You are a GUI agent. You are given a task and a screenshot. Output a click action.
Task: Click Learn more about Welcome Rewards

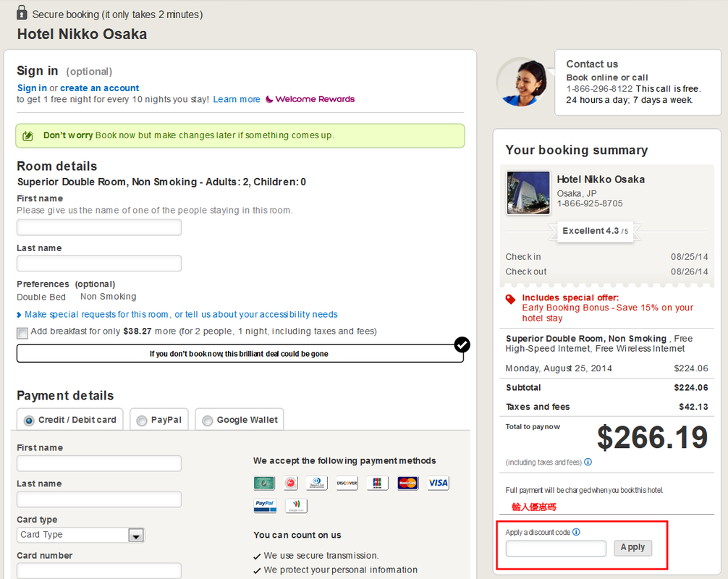[x=237, y=99]
